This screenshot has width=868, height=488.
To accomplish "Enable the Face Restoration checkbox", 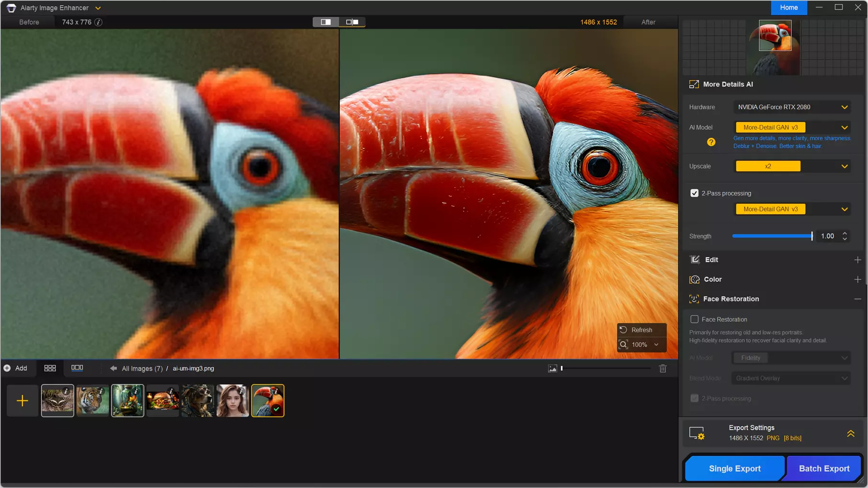I will pyautogui.click(x=694, y=319).
